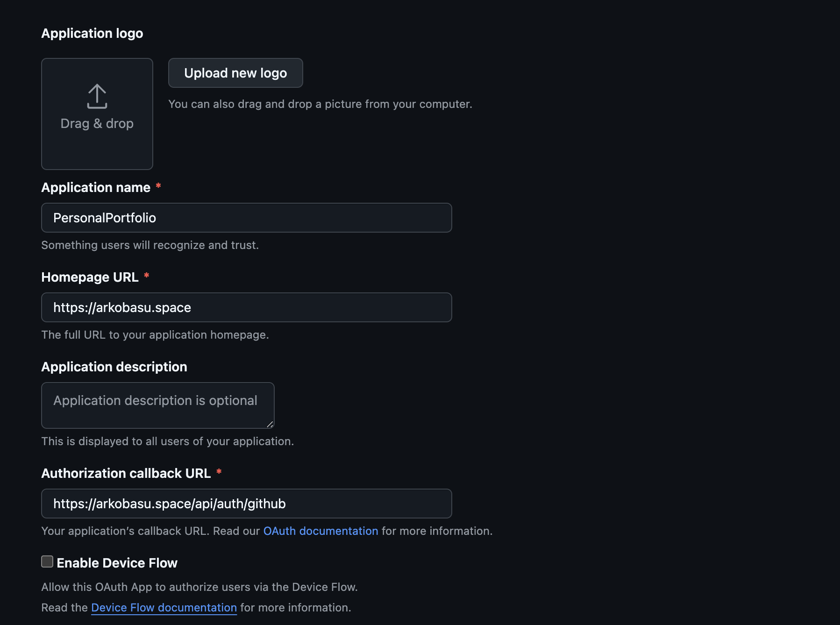The image size is (840, 625).
Task: Select the https://arkobasu.space URL text
Action: tap(122, 307)
